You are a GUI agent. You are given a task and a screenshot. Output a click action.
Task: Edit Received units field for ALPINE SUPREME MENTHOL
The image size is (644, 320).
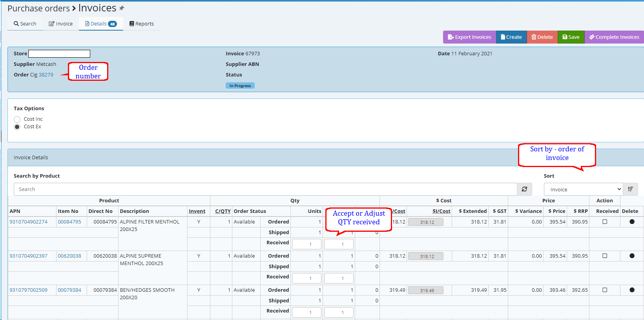307,278
